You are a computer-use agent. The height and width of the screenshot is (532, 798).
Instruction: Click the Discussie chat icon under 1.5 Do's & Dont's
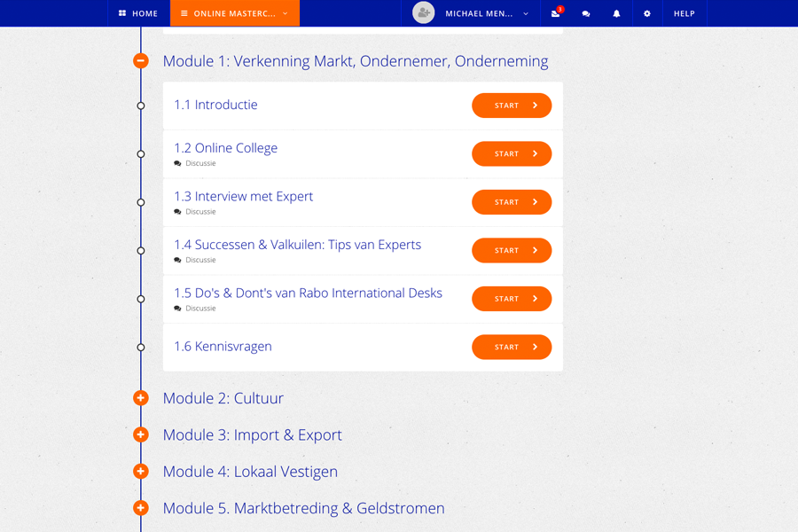tap(177, 309)
